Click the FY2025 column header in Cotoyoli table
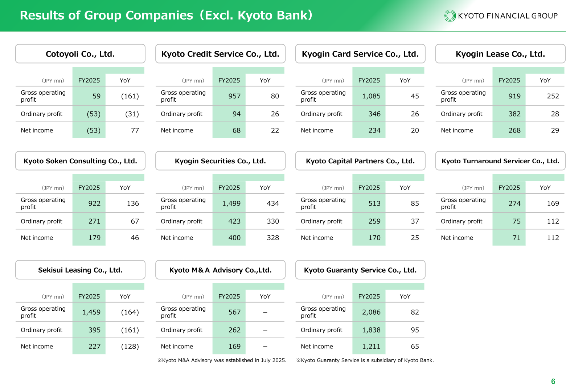This screenshot has height=392, width=566. [x=89, y=81]
